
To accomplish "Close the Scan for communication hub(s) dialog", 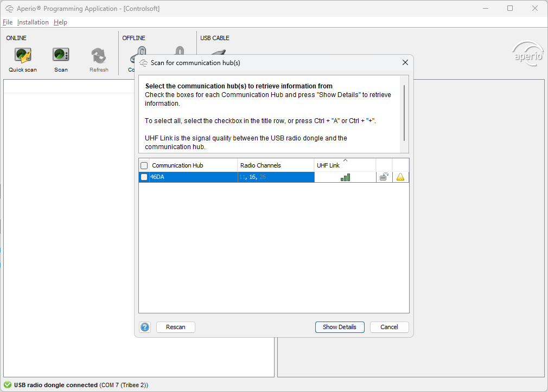I will click(x=405, y=62).
